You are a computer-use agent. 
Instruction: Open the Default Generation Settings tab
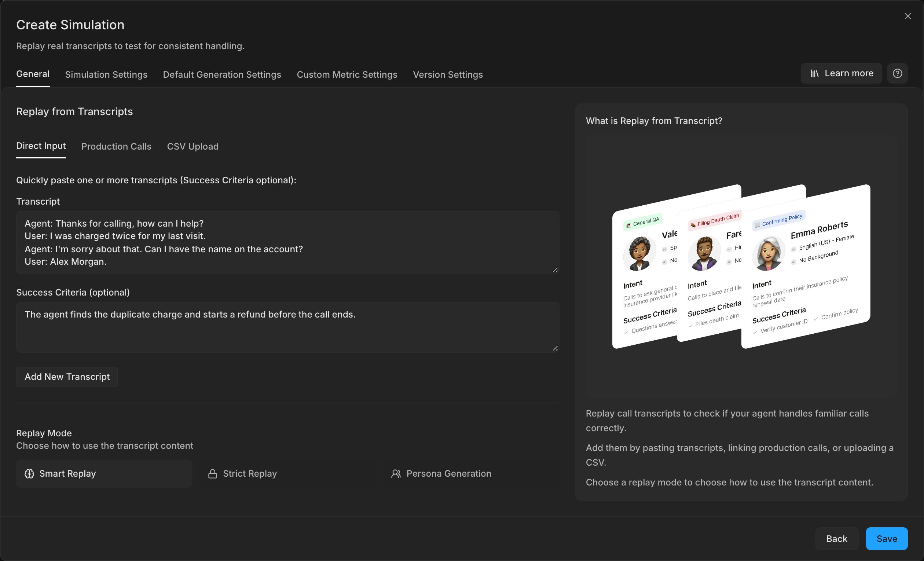click(x=222, y=75)
